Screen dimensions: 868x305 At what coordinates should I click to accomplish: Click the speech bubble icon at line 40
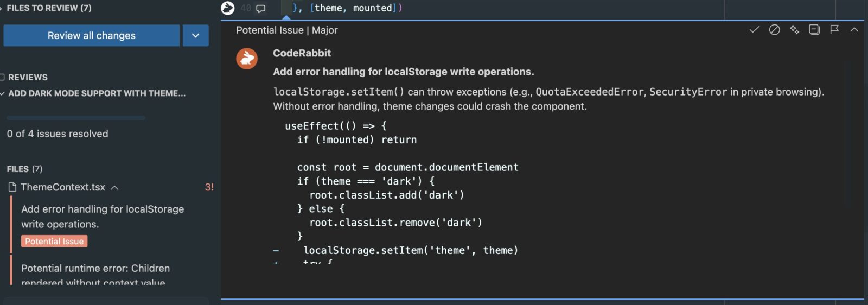(x=261, y=9)
